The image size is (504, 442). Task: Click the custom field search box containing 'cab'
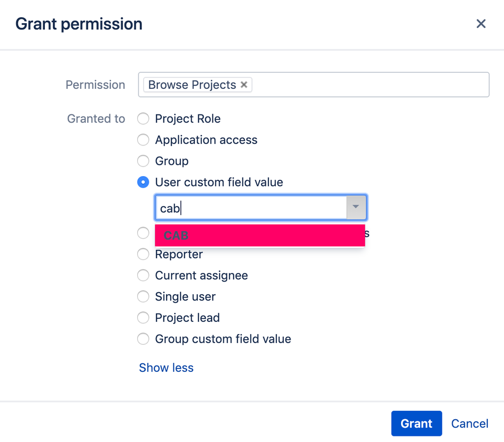pos(250,207)
